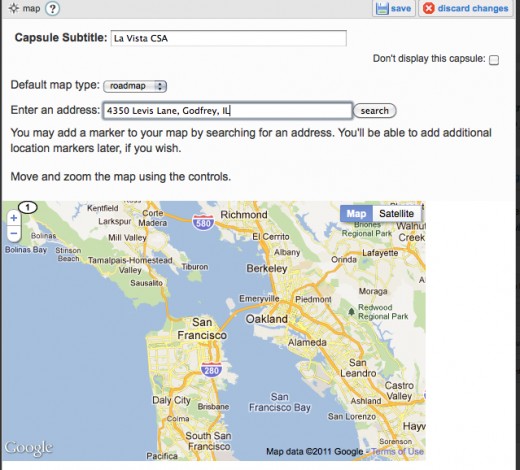Click the numbered marker 1 badge

(x=28, y=208)
